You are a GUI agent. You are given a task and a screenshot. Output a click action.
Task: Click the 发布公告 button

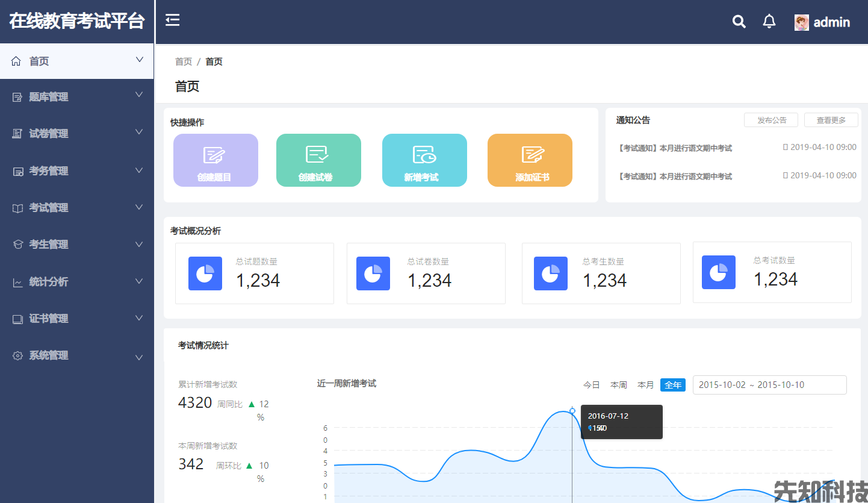point(771,120)
